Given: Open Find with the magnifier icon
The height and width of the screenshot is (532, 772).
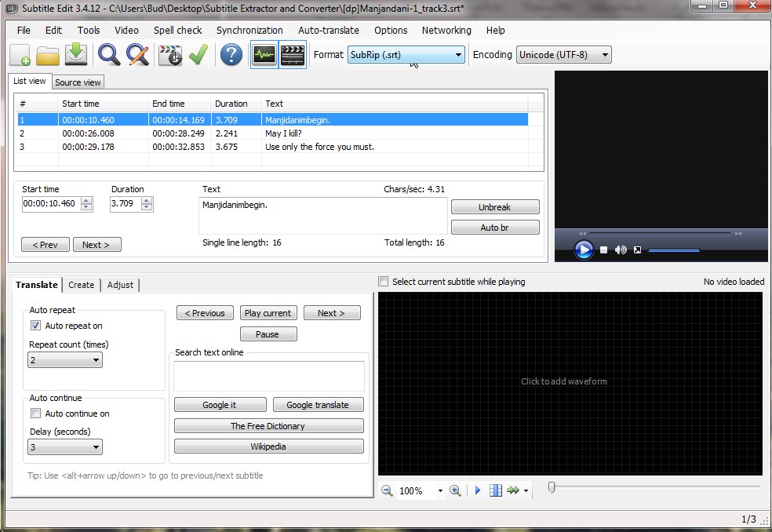Looking at the screenshot, I should (109, 55).
